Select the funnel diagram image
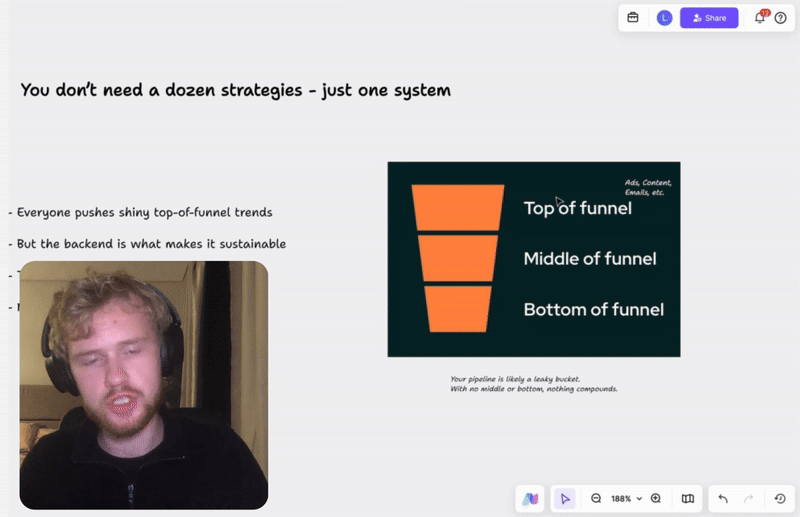The height and width of the screenshot is (517, 800). (533, 259)
